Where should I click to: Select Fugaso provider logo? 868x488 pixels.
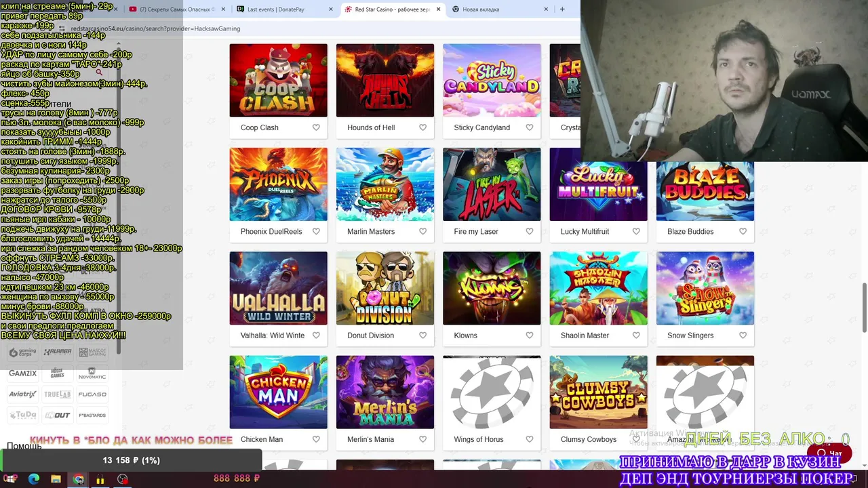92,394
